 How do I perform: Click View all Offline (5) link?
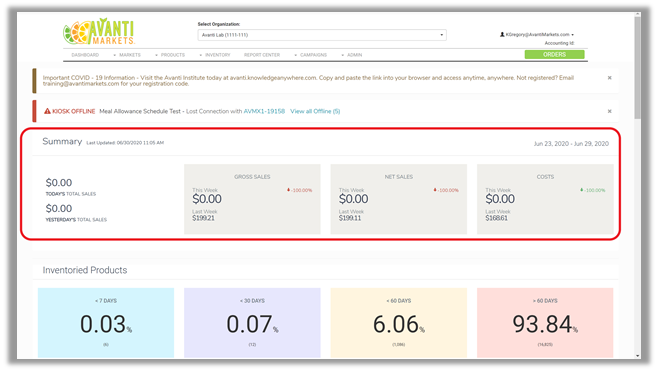(315, 111)
